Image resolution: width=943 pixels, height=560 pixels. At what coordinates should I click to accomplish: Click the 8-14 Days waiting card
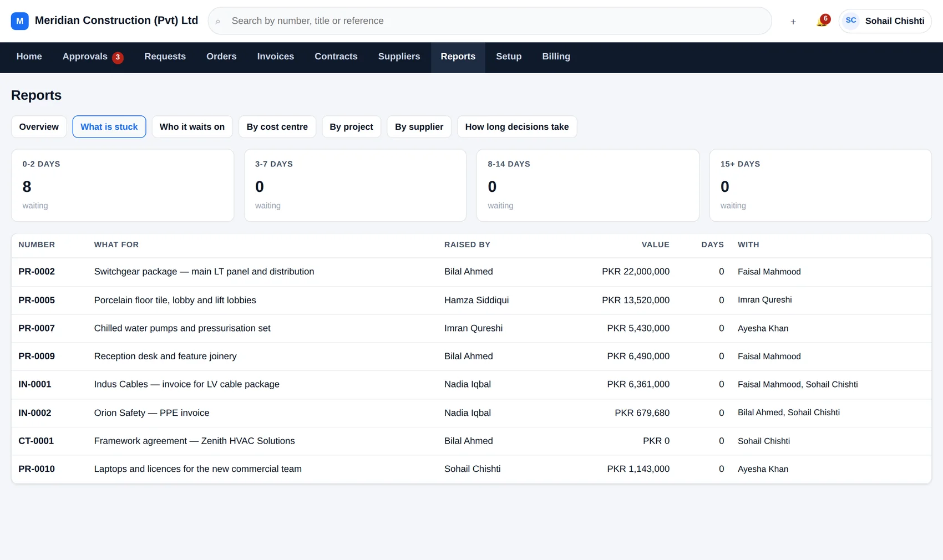pos(588,185)
